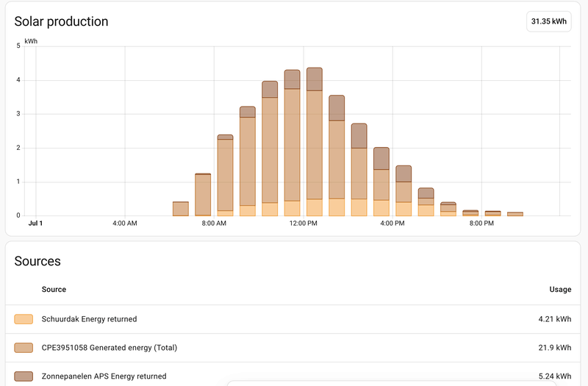
Task: Click the CPE3951058 Generated energy color swatch
Action: 24,348
